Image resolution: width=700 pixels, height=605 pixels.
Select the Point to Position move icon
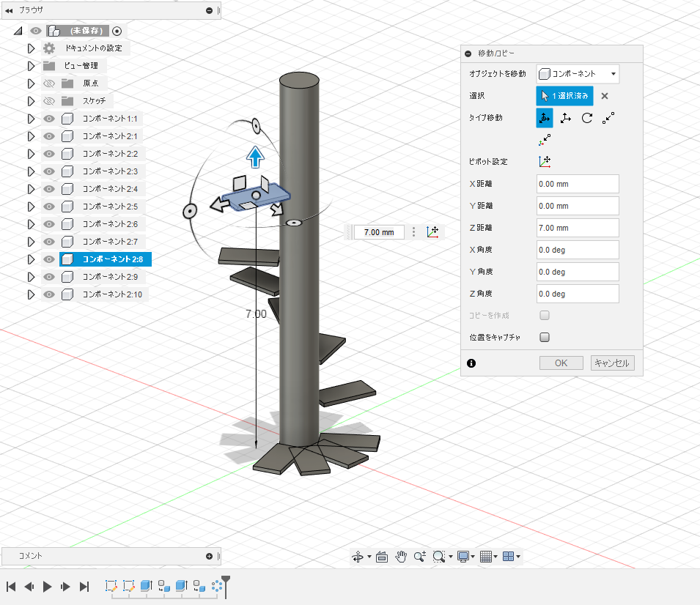tap(544, 140)
